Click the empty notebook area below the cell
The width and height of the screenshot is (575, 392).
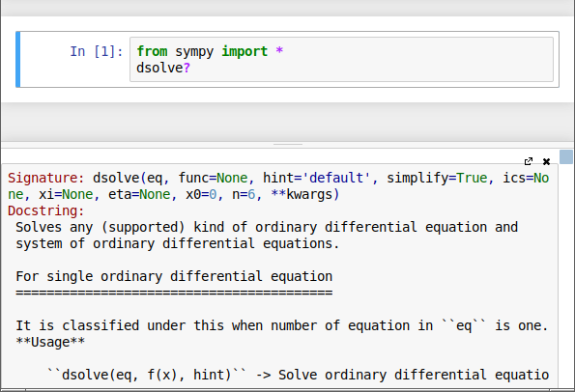288,121
